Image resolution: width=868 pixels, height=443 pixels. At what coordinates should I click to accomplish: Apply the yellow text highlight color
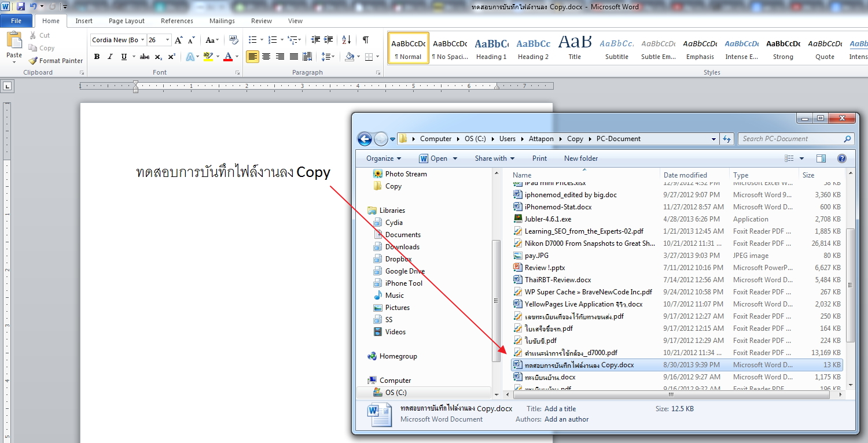[208, 57]
